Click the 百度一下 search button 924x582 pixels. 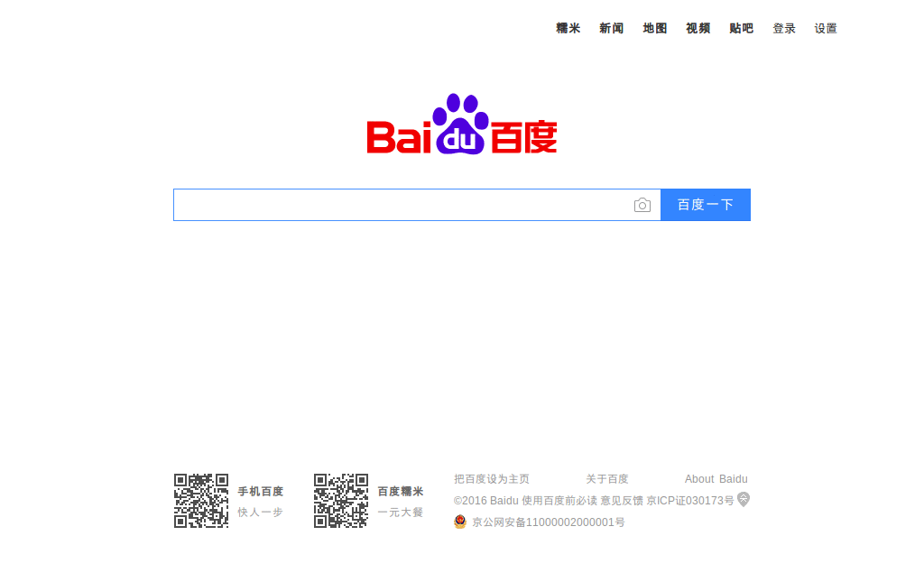pyautogui.click(x=705, y=205)
